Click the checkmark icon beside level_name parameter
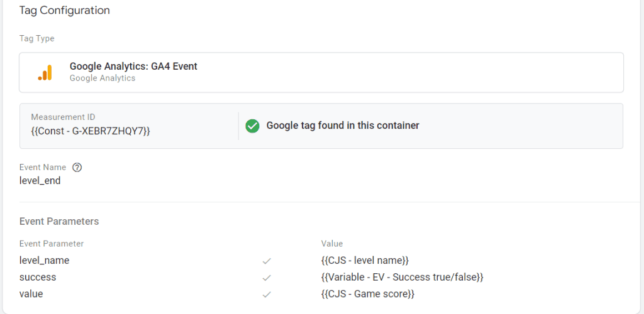644x314 pixels. (267, 261)
